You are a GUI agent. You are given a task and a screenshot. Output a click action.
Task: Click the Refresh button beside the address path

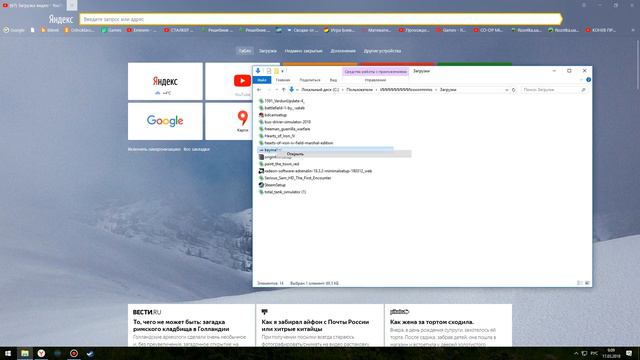point(513,90)
